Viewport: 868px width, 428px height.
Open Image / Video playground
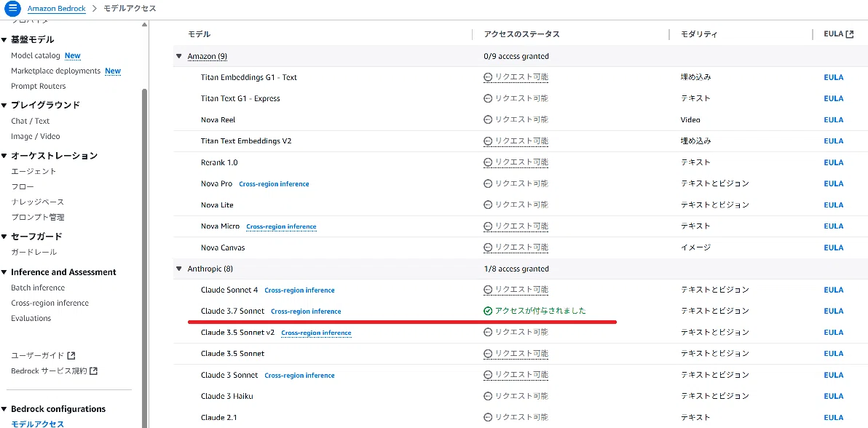click(x=36, y=136)
